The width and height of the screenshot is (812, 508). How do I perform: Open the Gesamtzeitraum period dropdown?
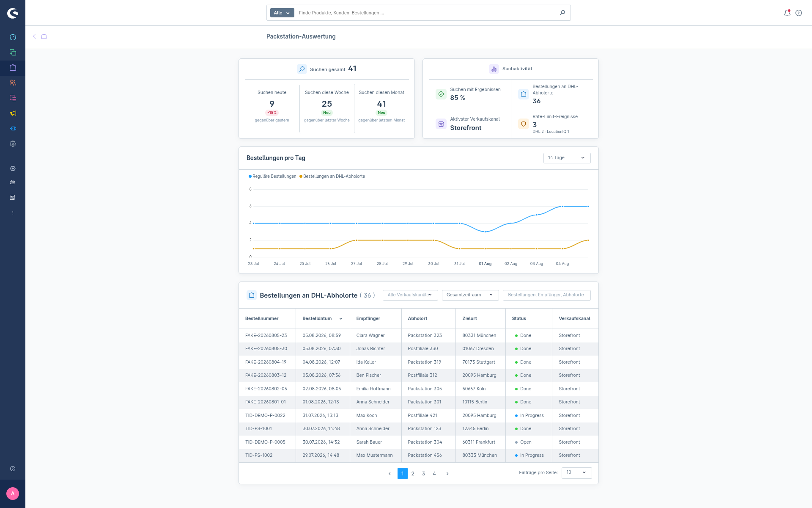click(470, 295)
